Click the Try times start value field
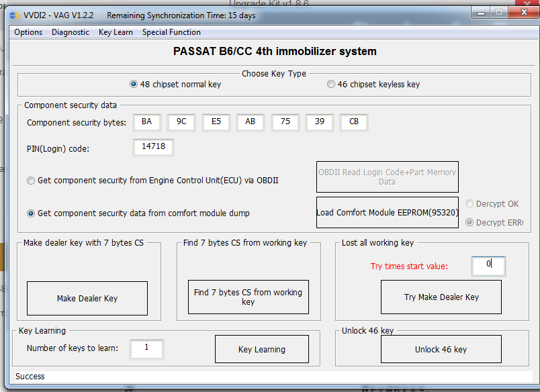 488,266
